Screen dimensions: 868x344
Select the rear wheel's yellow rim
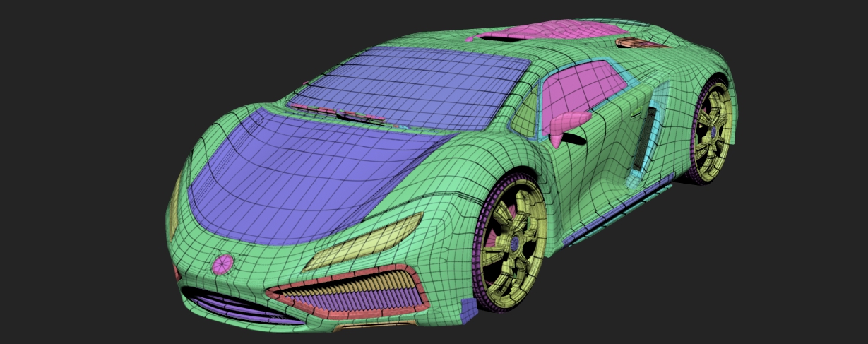pyautogui.click(x=711, y=132)
